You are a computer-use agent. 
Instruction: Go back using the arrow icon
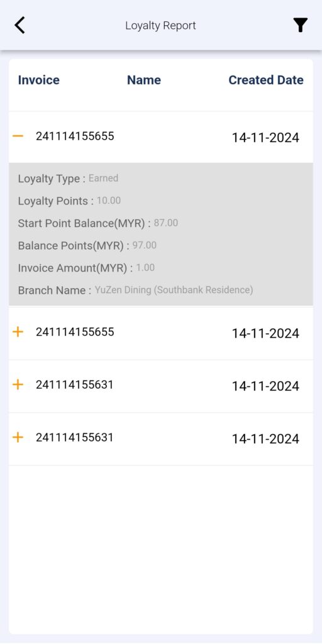tap(19, 25)
